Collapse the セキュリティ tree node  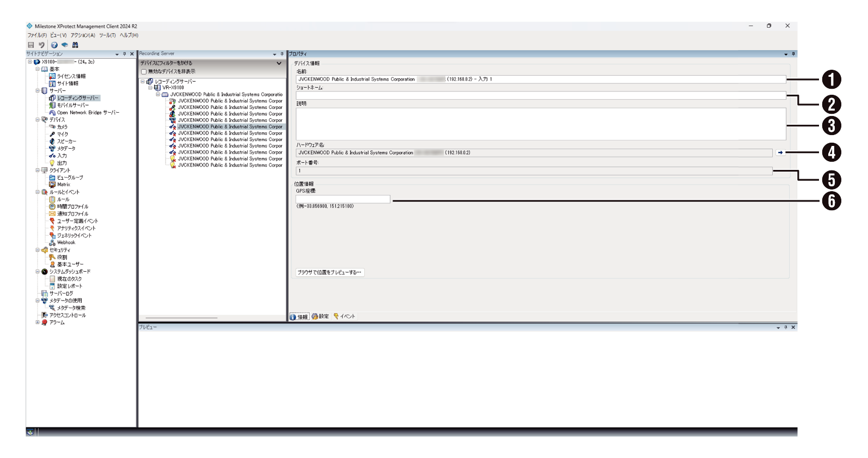pyautogui.click(x=38, y=250)
